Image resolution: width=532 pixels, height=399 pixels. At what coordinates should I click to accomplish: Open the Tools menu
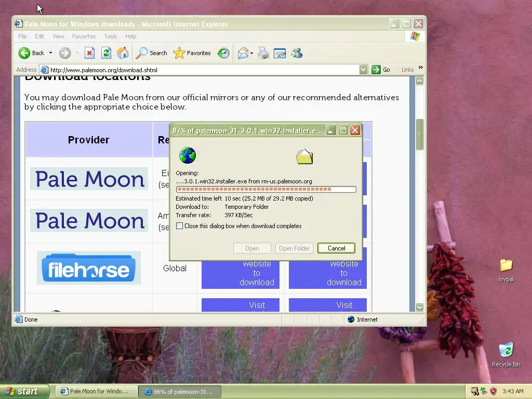[x=110, y=36]
